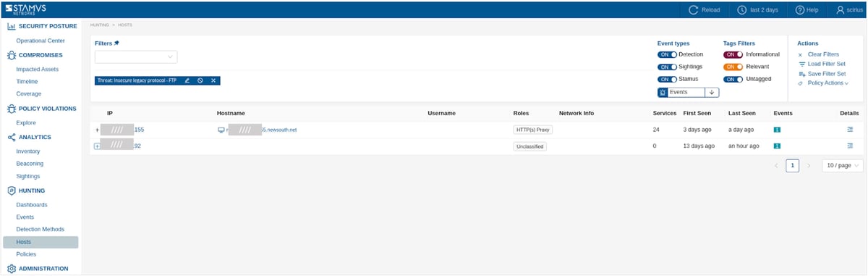Open the Policies page
Image resolution: width=868 pixels, height=276 pixels.
point(26,254)
